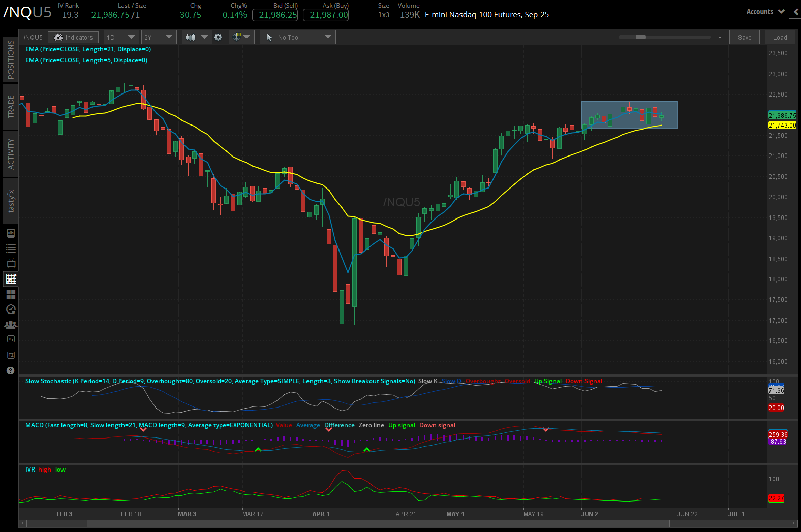Click the chart zoom slider handle

point(641,37)
